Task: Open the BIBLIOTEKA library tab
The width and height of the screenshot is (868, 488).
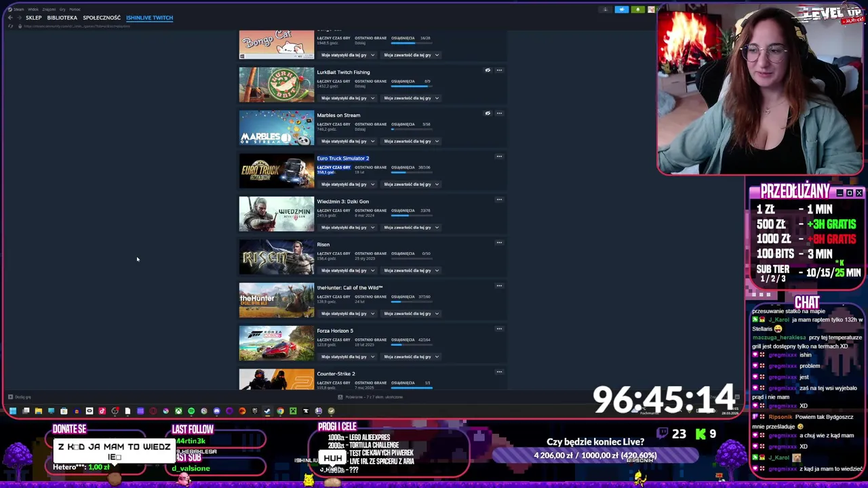Action: click(62, 18)
